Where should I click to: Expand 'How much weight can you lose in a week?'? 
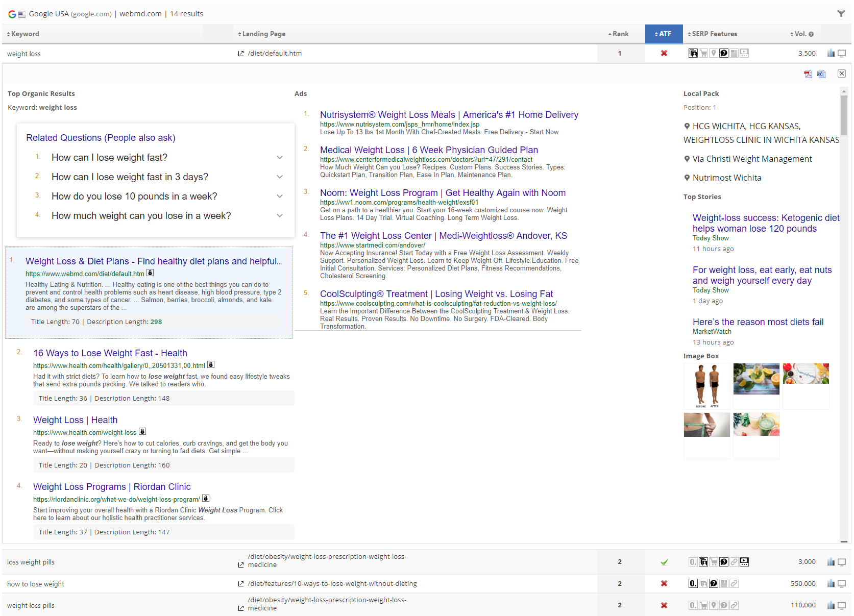pos(279,216)
